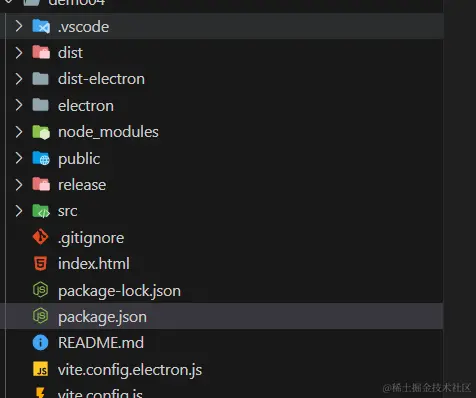
Task: Click the Node.js icon beside package-lock.json
Action: [x=41, y=290]
